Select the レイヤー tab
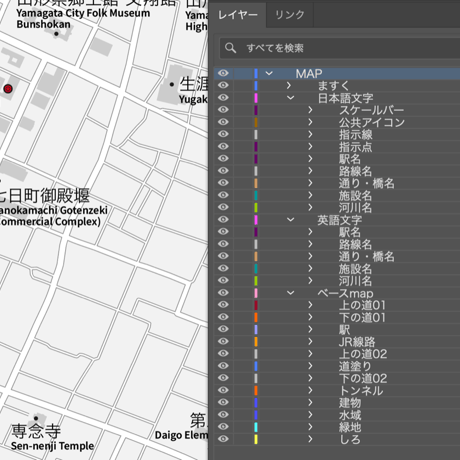Image resolution: width=460 pixels, height=460 pixels. click(x=238, y=15)
